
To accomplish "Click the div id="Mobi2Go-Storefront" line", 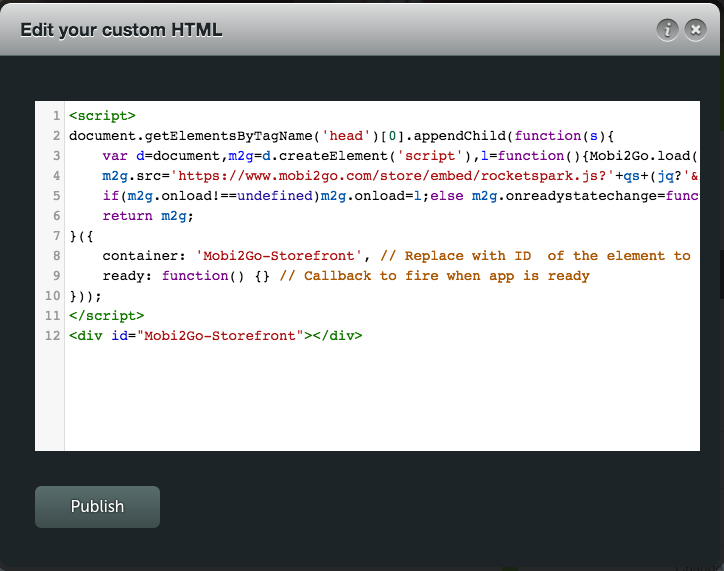I will [216, 336].
